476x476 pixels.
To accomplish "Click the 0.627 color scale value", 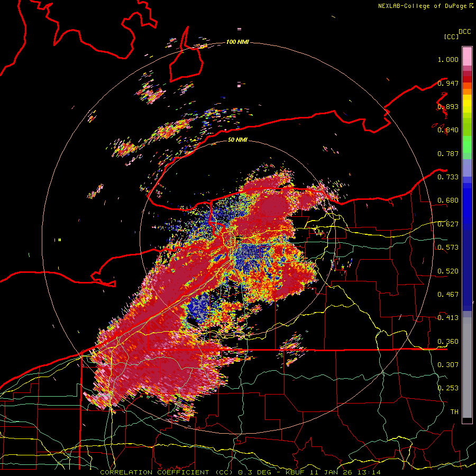I will click(448, 224).
